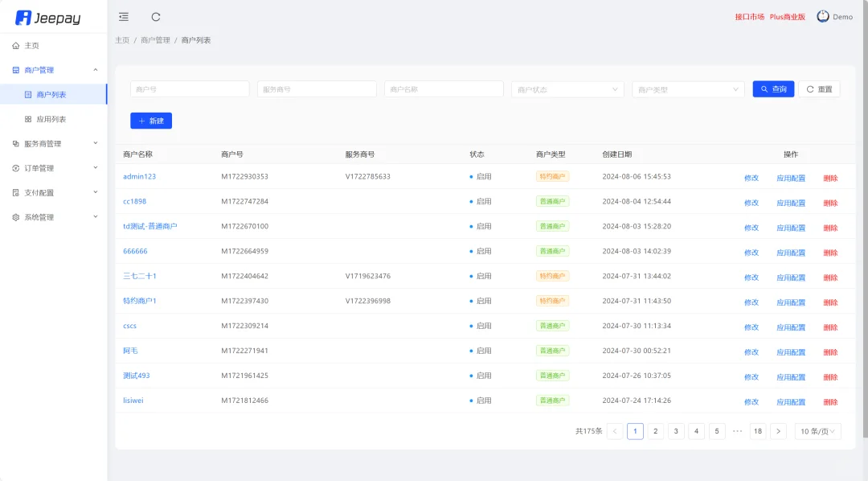Click the refresh icon in the top bar

pyautogui.click(x=155, y=16)
